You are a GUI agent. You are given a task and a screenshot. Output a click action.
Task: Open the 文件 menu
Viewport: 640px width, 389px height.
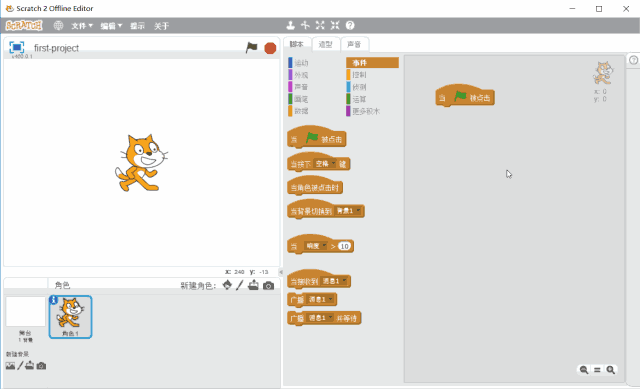point(82,26)
